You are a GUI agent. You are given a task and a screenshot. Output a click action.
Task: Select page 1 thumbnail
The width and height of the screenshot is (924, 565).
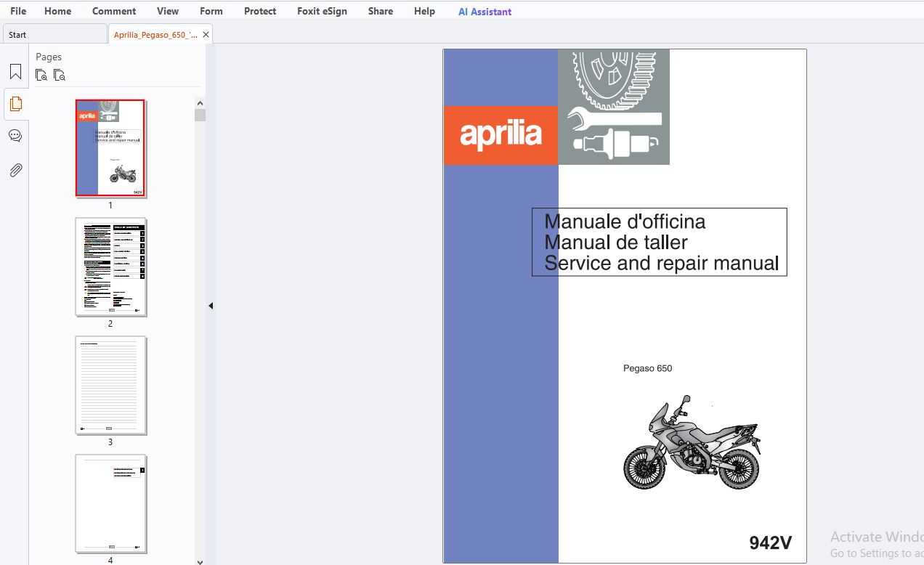pos(110,148)
